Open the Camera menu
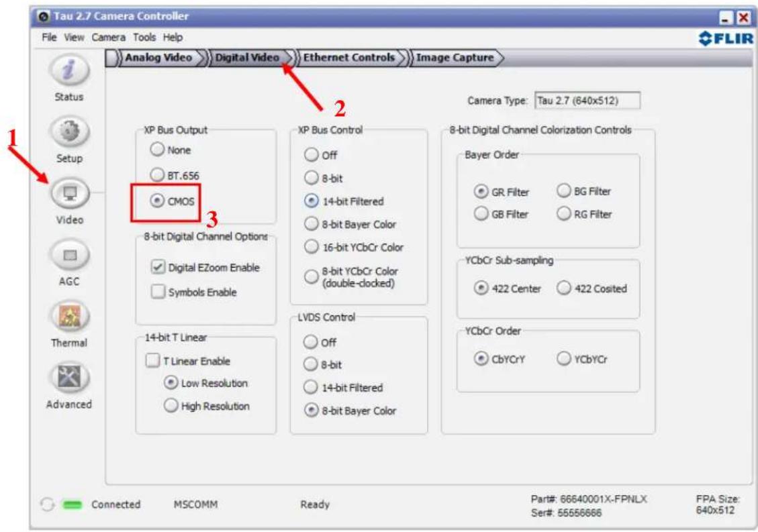758x532 pixels. tap(108, 37)
